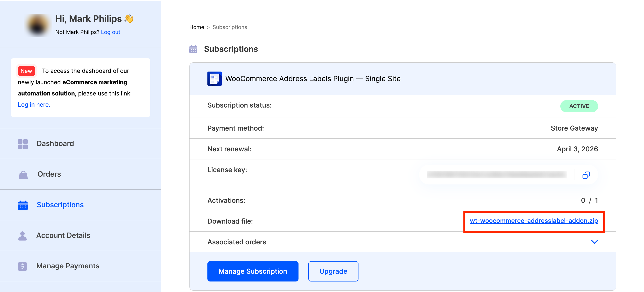This screenshot has width=644, height=292.
Task: Click the Orders shopping bag icon
Action: (x=23, y=175)
